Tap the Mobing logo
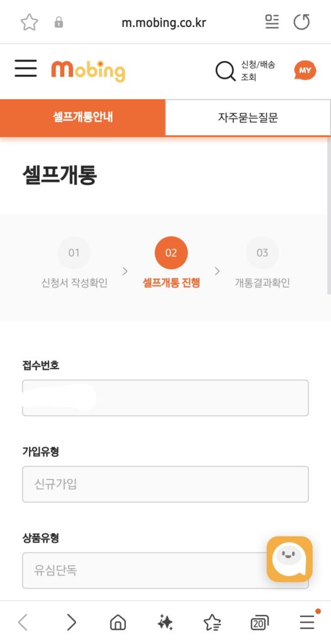Screen dimensions: 331x644 coord(88,71)
